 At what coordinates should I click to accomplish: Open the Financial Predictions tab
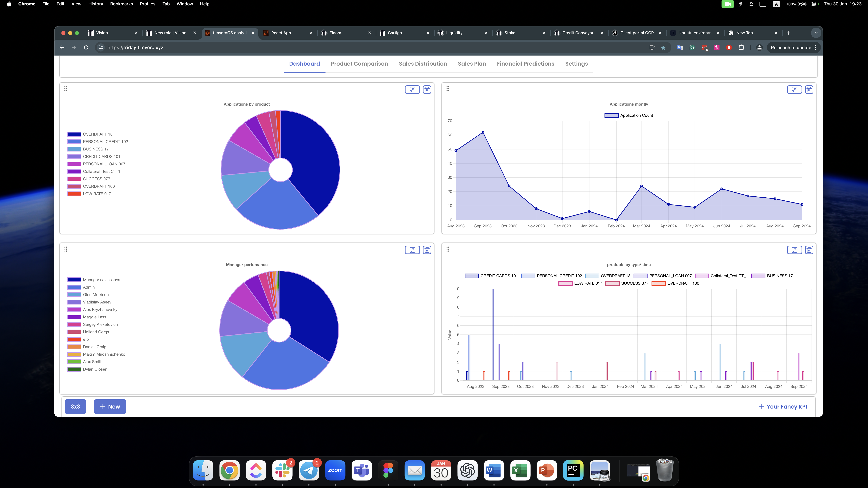[525, 64]
